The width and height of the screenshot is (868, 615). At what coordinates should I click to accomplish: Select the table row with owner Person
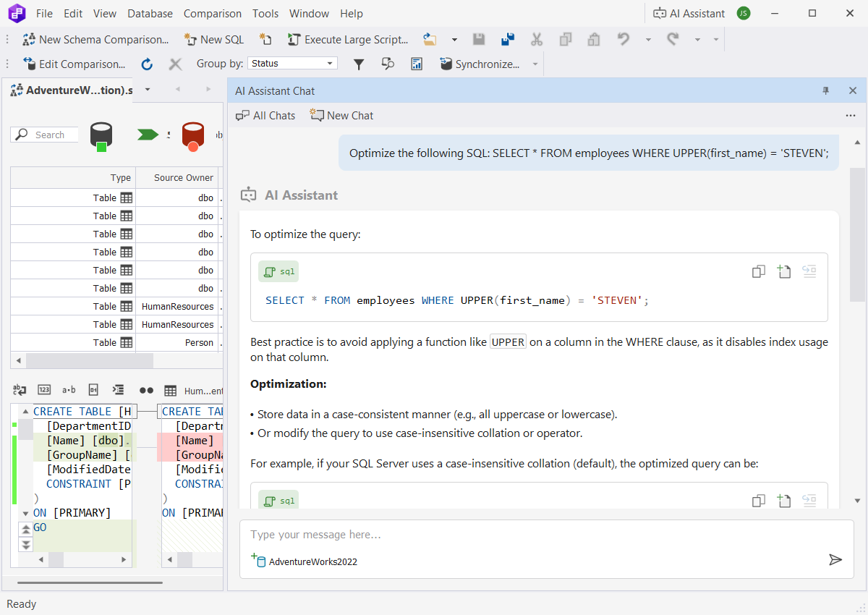pos(116,342)
